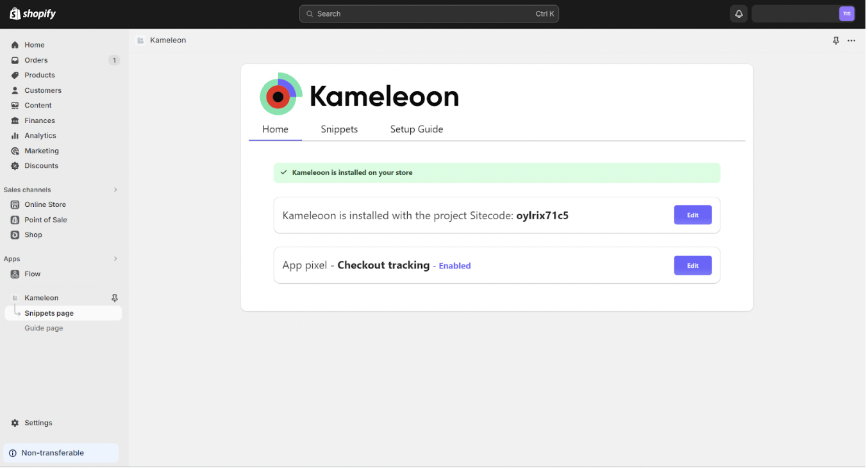The height and width of the screenshot is (469, 868).
Task: Switch to the Snippets tab
Action: coord(339,129)
